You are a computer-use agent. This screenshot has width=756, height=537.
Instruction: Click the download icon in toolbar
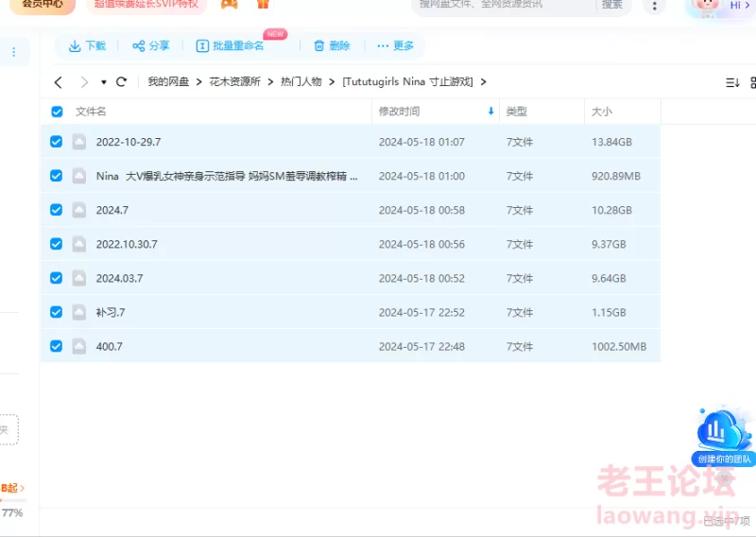click(x=75, y=45)
